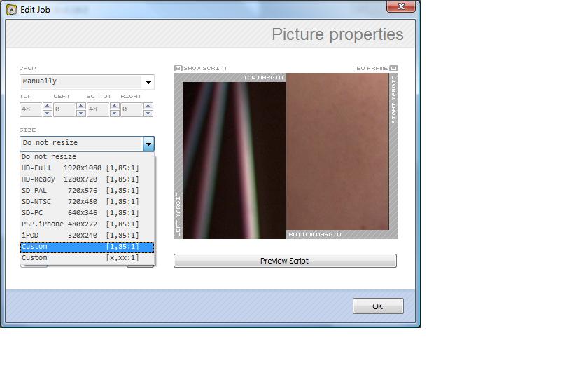Image resolution: width=588 pixels, height=368 pixels.
Task: Decrease the Left crop value
Action: point(81,113)
